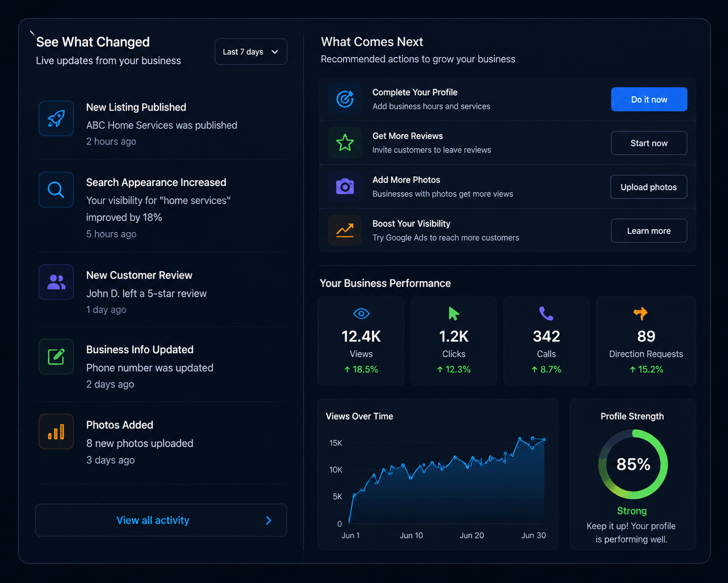Select the 89 Direction Requests value
The width and height of the screenshot is (728, 583).
[646, 336]
